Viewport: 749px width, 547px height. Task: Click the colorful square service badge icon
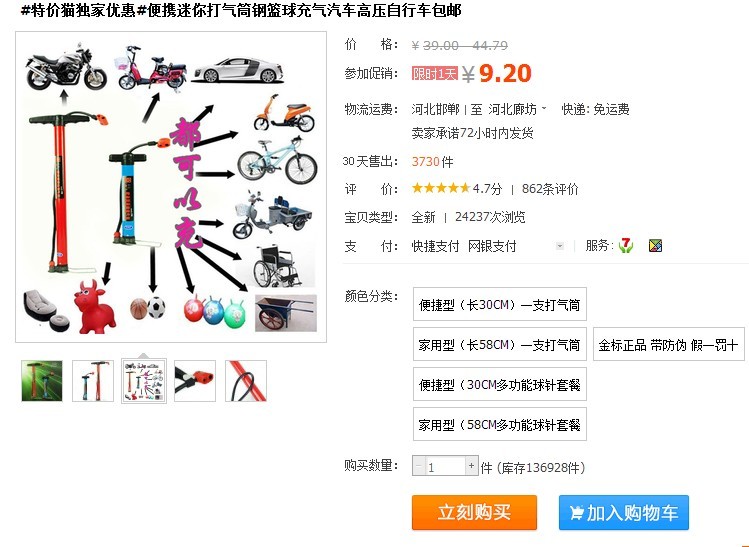[x=655, y=246]
